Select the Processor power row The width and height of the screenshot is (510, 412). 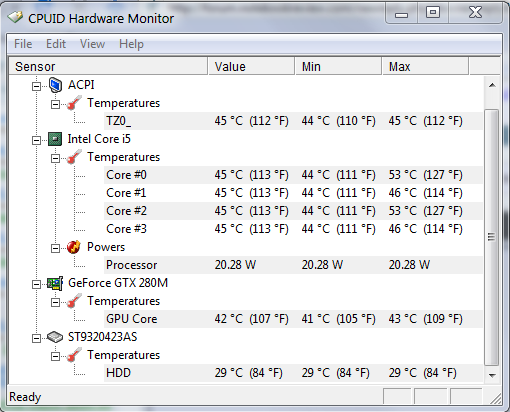tap(293, 265)
